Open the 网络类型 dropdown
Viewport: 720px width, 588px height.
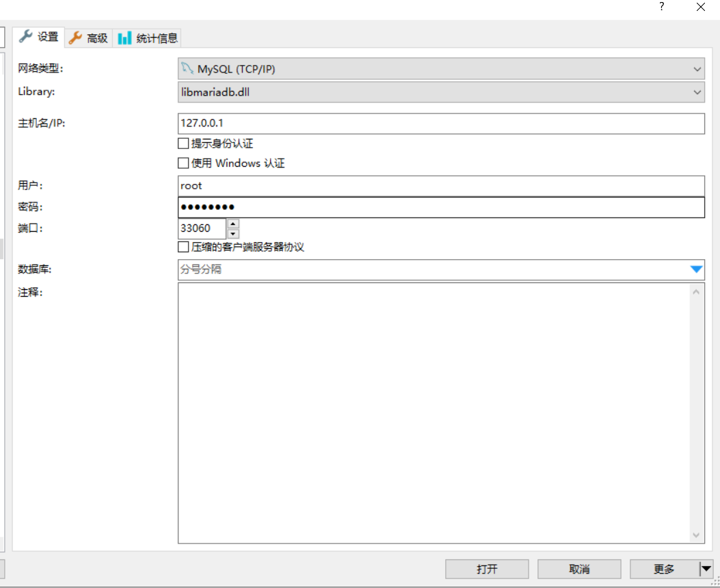point(697,68)
